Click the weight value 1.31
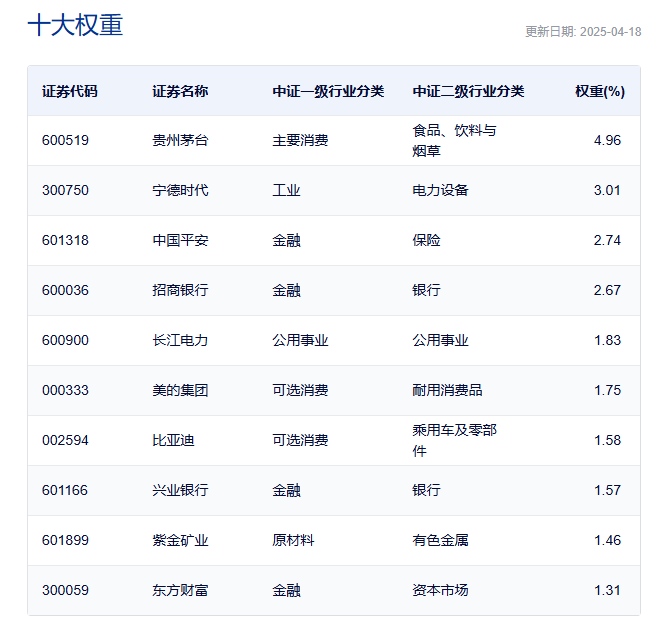664x632 pixels. 607,590
